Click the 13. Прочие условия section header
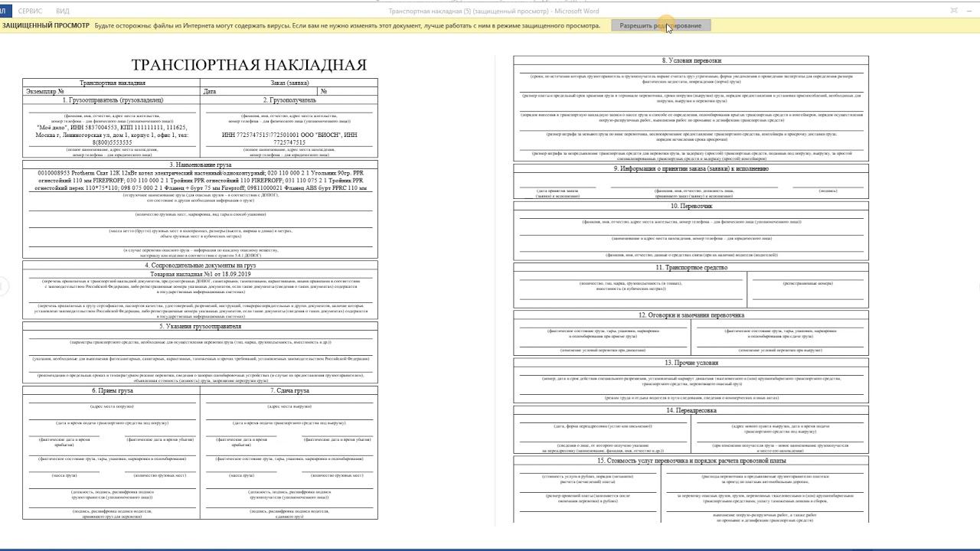 (x=691, y=363)
